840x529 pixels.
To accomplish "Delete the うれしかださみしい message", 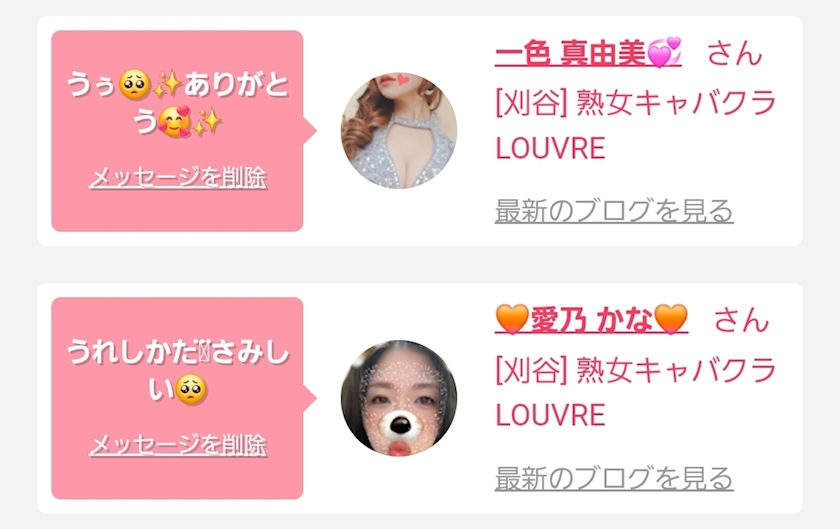I will tap(178, 445).
